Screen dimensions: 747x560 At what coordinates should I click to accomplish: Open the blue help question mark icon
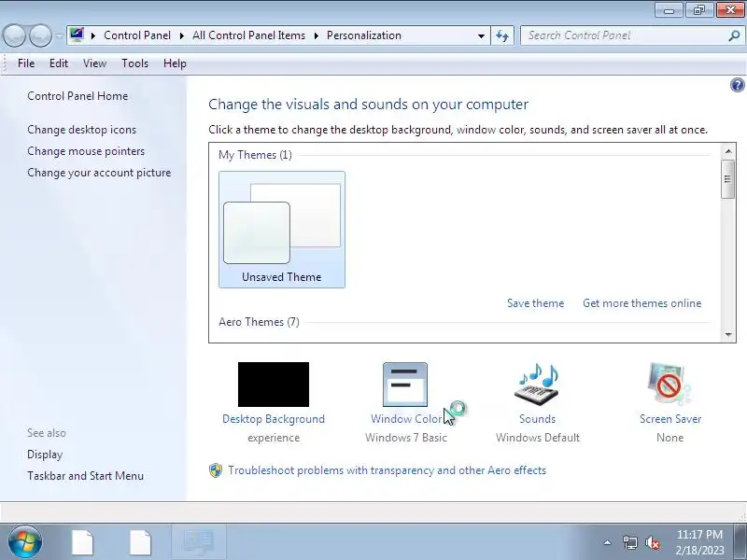pyautogui.click(x=737, y=85)
